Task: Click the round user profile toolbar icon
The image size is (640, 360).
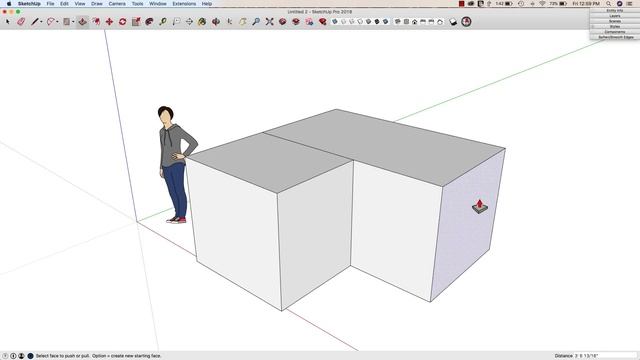Action: pyautogui.click(x=466, y=22)
